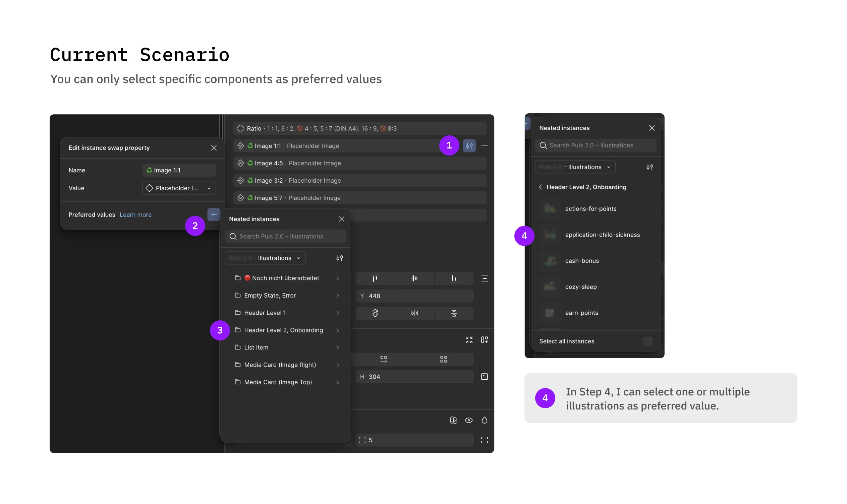Open the Value Placeholder dropdown
The width and height of the screenshot is (847, 504).
pyautogui.click(x=179, y=188)
